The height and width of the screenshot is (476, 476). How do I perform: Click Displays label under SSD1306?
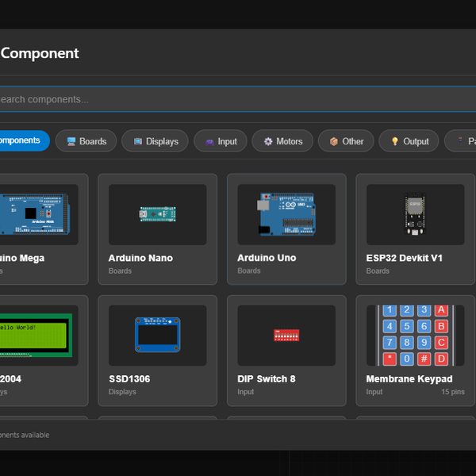coord(122,392)
